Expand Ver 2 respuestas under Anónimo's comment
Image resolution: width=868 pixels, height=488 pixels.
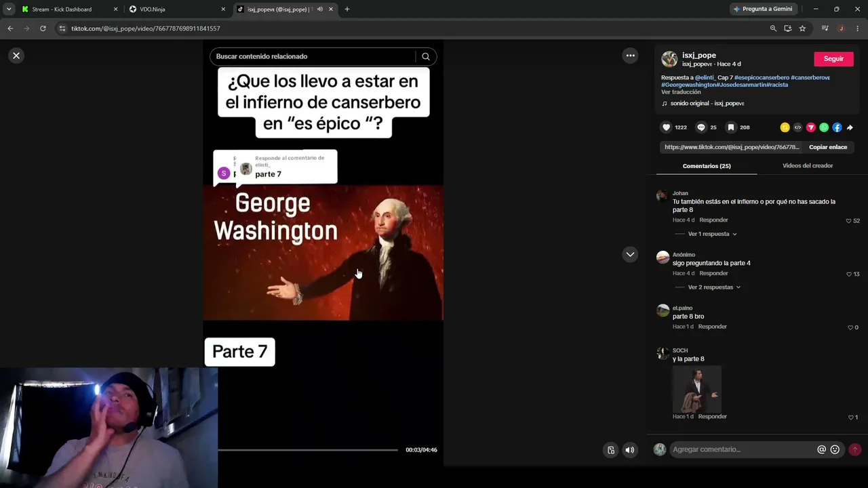click(x=714, y=287)
